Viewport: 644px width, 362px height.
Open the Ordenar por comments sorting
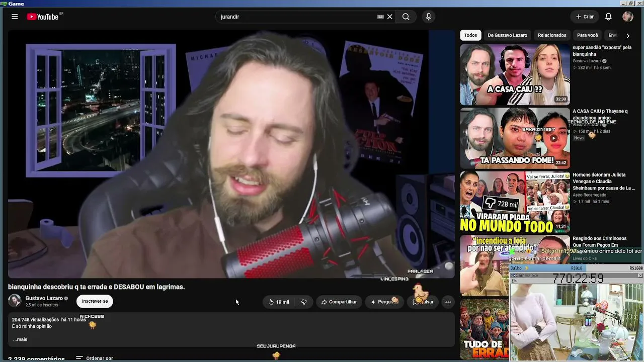(x=95, y=358)
